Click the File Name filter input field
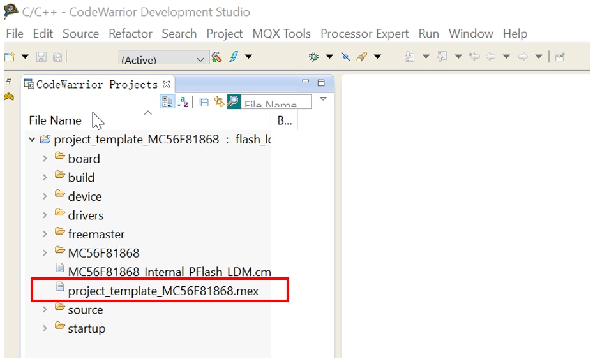Viewport: 593px width, 364px height. pos(276,103)
